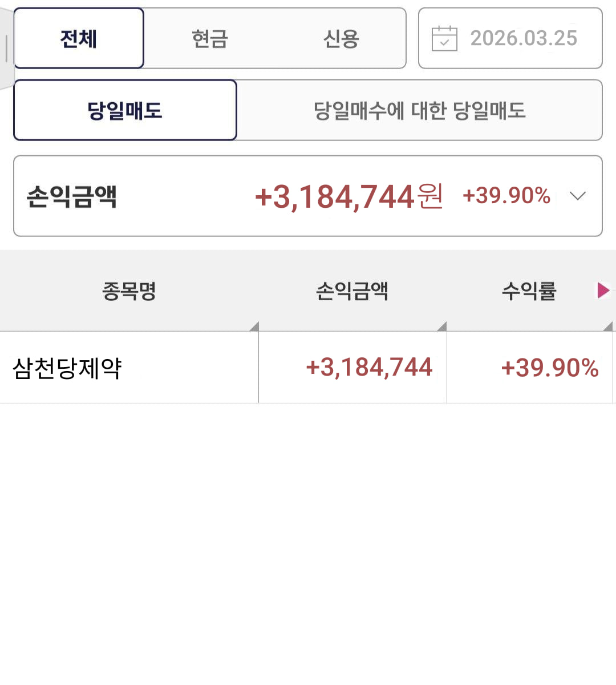The width and height of the screenshot is (616, 685).
Task: Click the +3,184,744 cell in the 삼천당제약 row
Action: pyautogui.click(x=369, y=368)
